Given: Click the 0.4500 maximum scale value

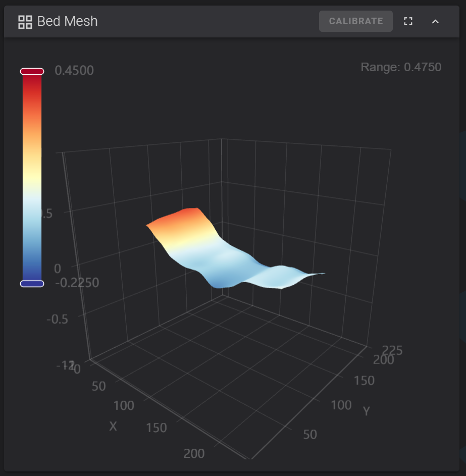Looking at the screenshot, I should tap(74, 71).
